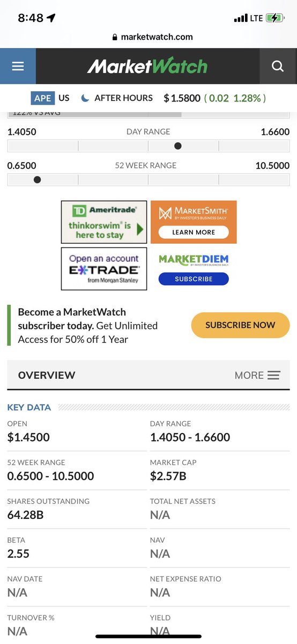Tap the search magnifier icon

[x=277, y=66]
